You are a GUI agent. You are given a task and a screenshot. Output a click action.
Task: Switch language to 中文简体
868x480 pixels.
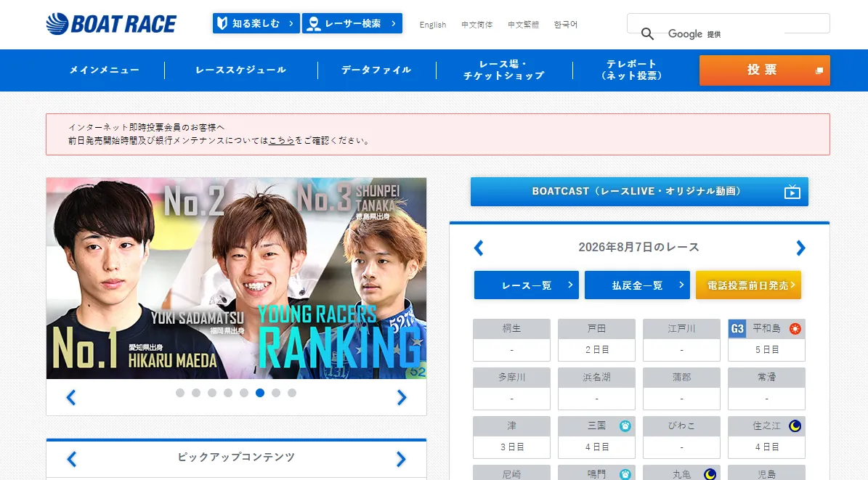477,25
